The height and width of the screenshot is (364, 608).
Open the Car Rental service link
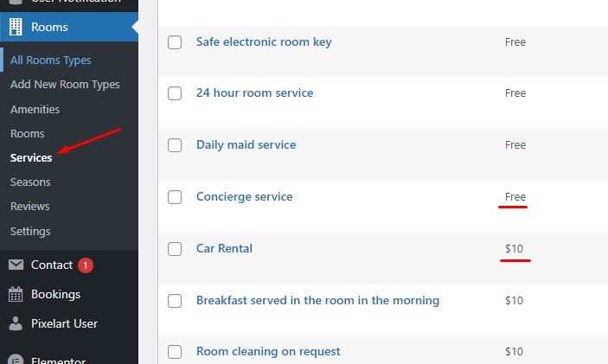224,248
